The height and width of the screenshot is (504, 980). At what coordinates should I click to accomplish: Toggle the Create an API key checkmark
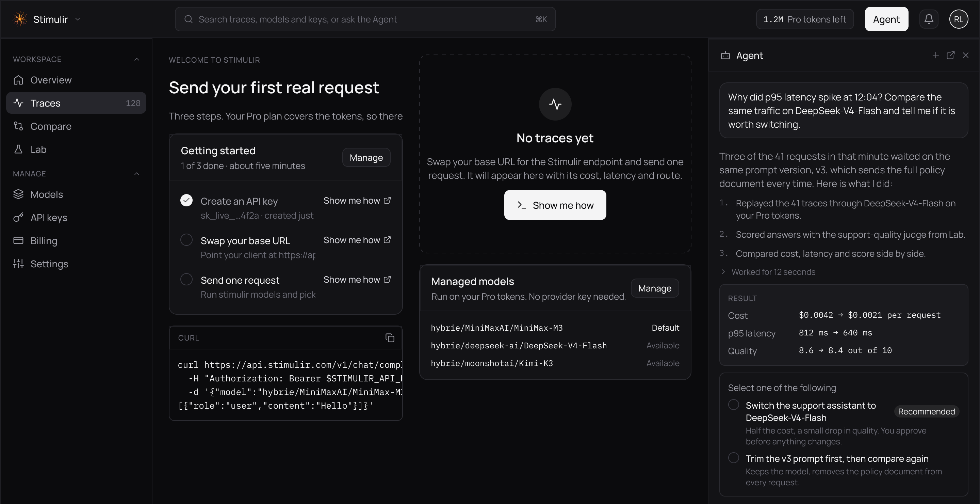(x=186, y=200)
